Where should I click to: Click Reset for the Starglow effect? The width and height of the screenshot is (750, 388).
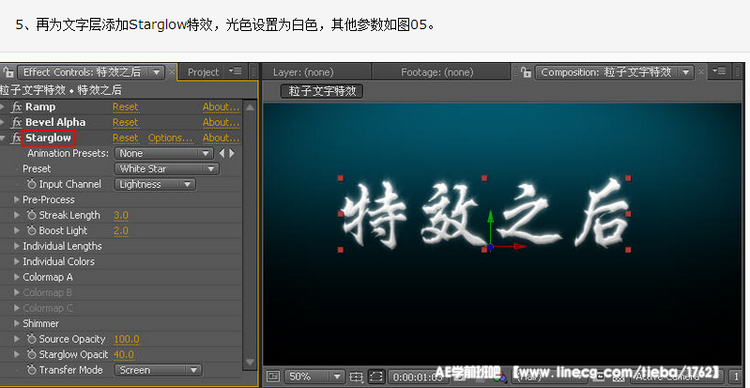click(125, 138)
